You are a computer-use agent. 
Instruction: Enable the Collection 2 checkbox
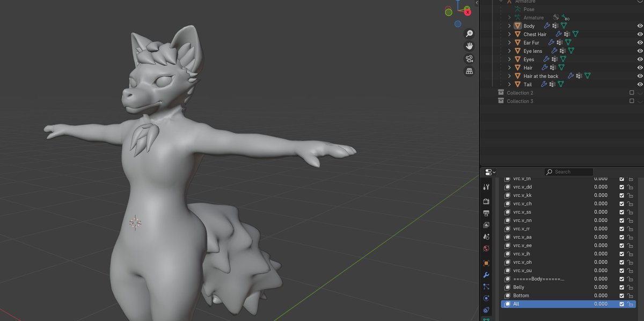point(632,93)
